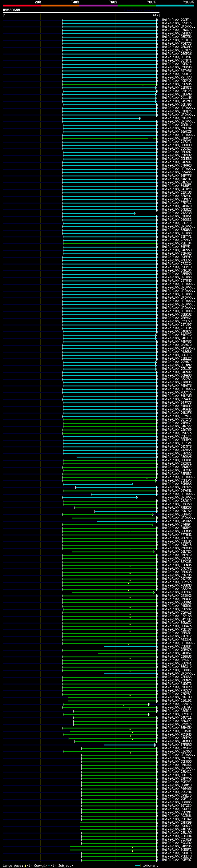Image resolution: width=197 pixels, height=868 pixels.
Task: Select UniRef100_A22416 label
Action: coord(176,704)
